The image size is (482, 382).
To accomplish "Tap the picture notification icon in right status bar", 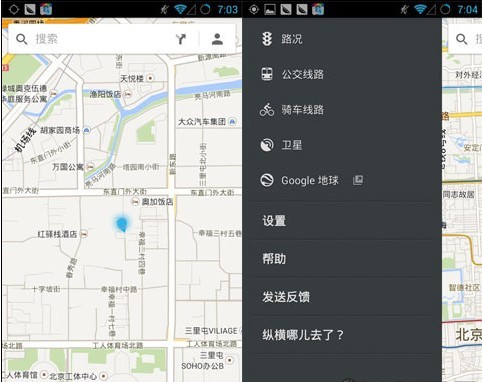I will coord(270,10).
